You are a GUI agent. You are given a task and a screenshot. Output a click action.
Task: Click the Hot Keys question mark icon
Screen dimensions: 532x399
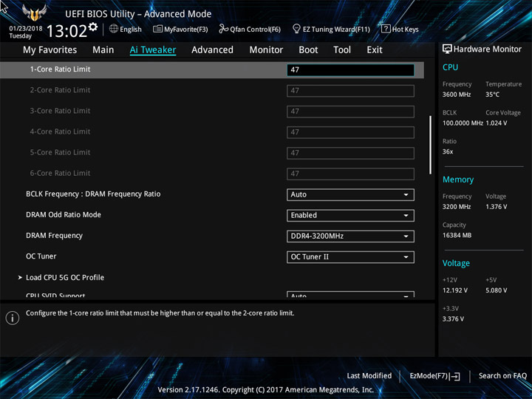pos(386,29)
